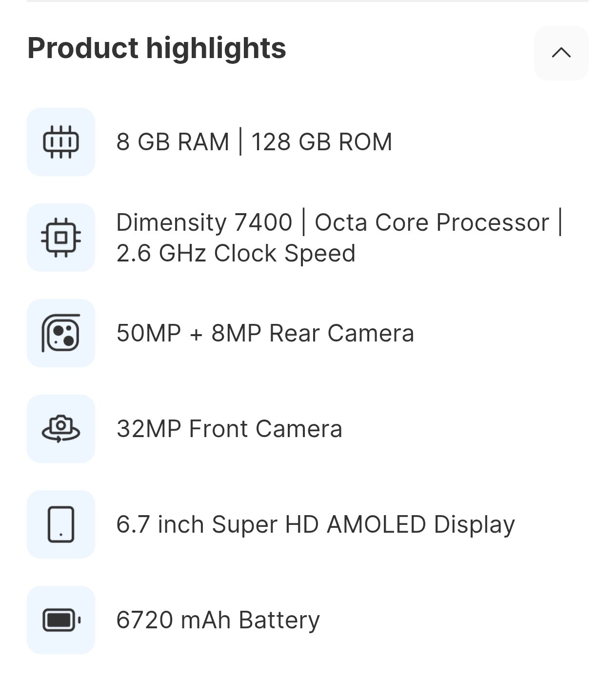Click the rear camera icon
This screenshot has height=681, width=616.
61,333
